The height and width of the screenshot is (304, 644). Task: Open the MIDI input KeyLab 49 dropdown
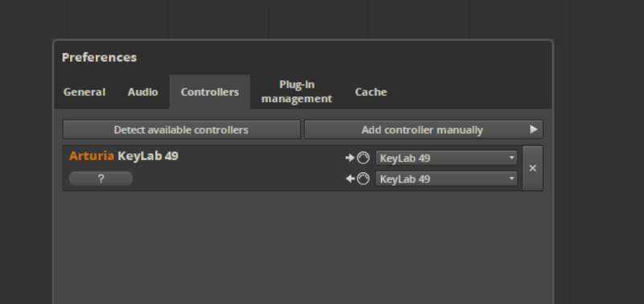(446, 158)
